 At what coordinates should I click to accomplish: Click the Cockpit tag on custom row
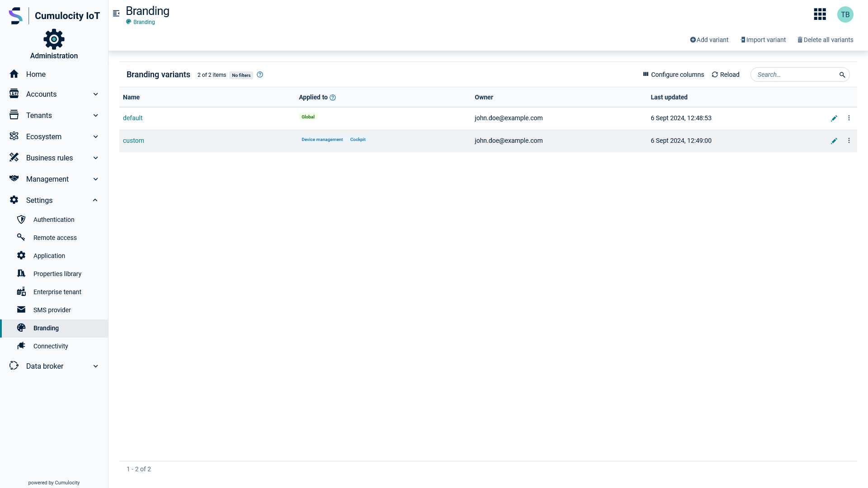(x=358, y=140)
